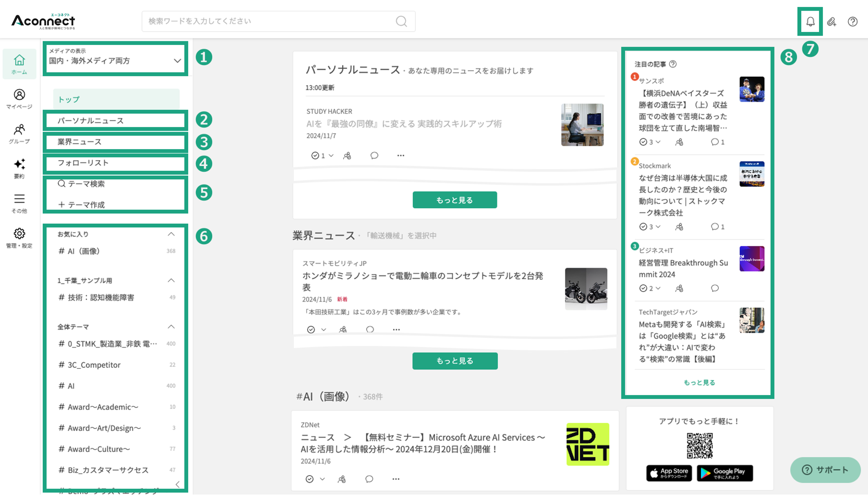Screen dimensions: 868x497
Task: Open the ZDNet logo thumbnail
Action: (588, 444)
